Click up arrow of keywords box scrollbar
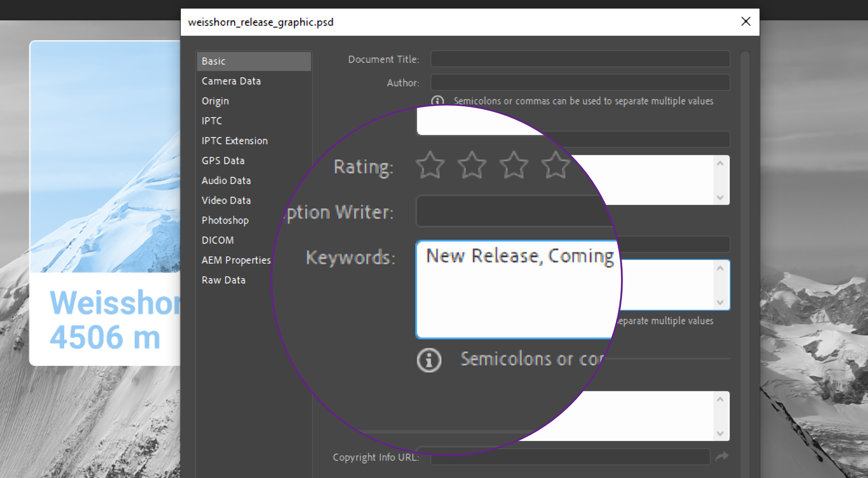The width and height of the screenshot is (868, 478). point(720,268)
